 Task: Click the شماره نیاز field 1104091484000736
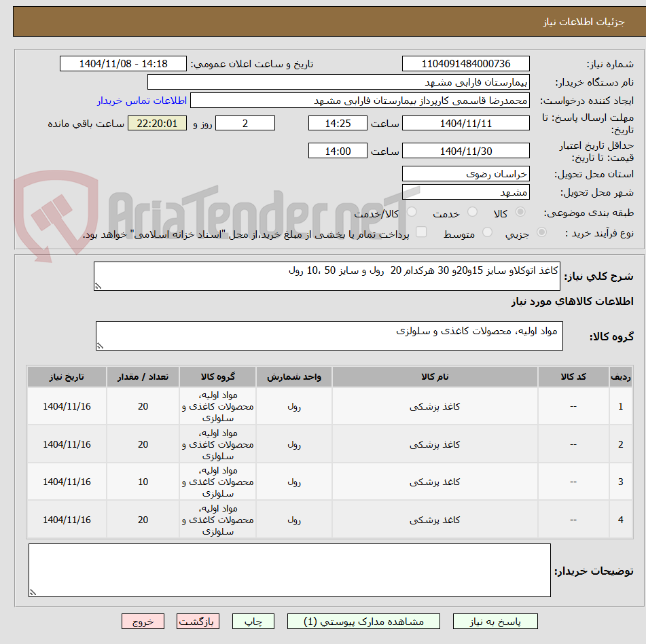[x=465, y=64]
